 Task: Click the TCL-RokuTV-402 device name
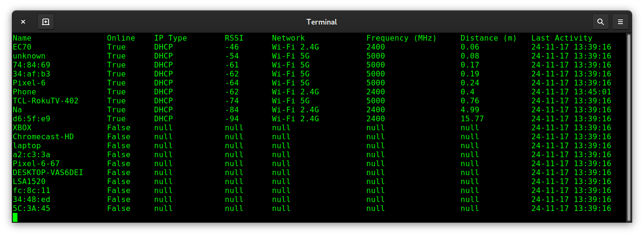coord(45,101)
